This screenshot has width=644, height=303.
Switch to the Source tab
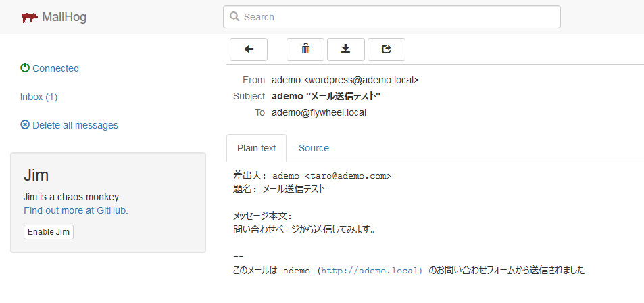(314, 148)
